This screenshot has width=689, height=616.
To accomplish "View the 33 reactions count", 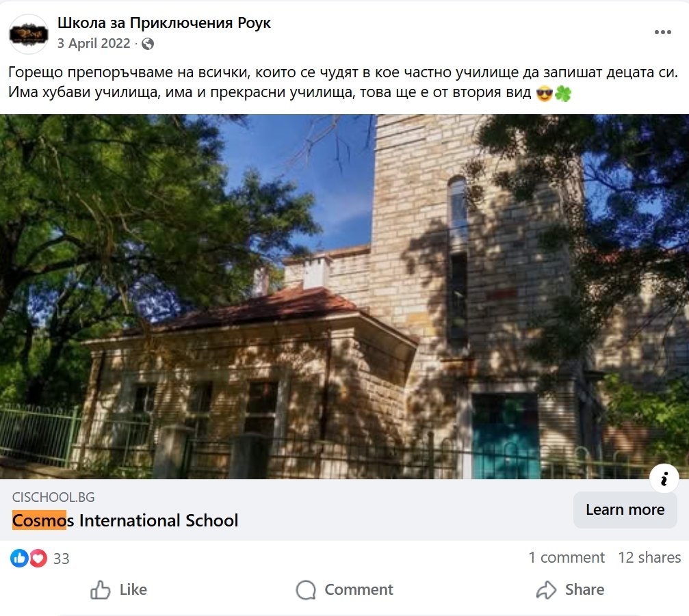I will 61,559.
